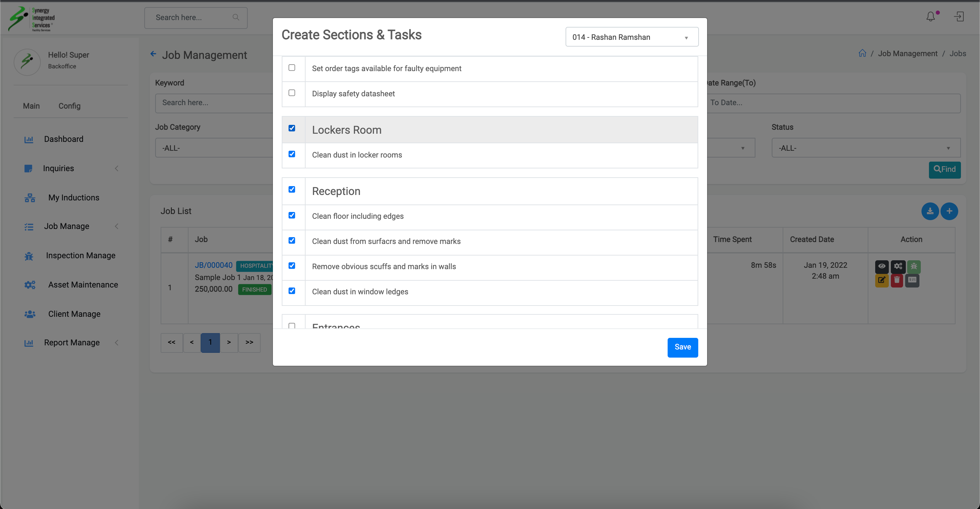
Task: Switch to the Config tab
Action: [69, 106]
